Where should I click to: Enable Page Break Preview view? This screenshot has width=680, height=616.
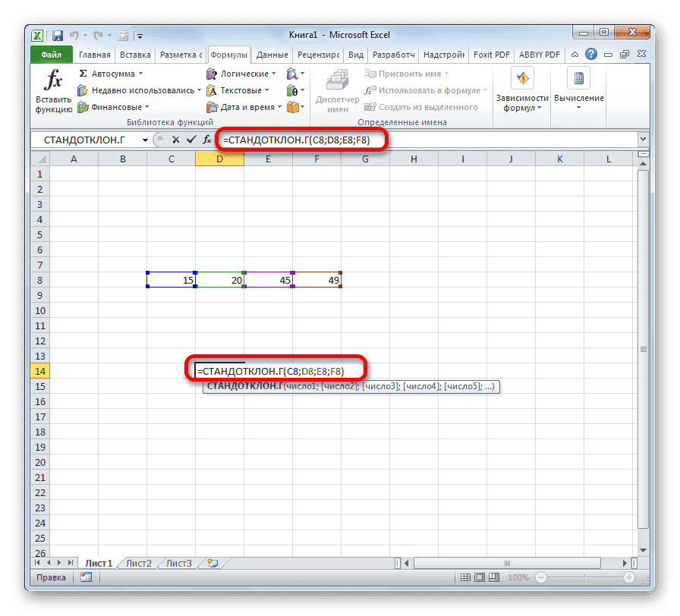493,577
